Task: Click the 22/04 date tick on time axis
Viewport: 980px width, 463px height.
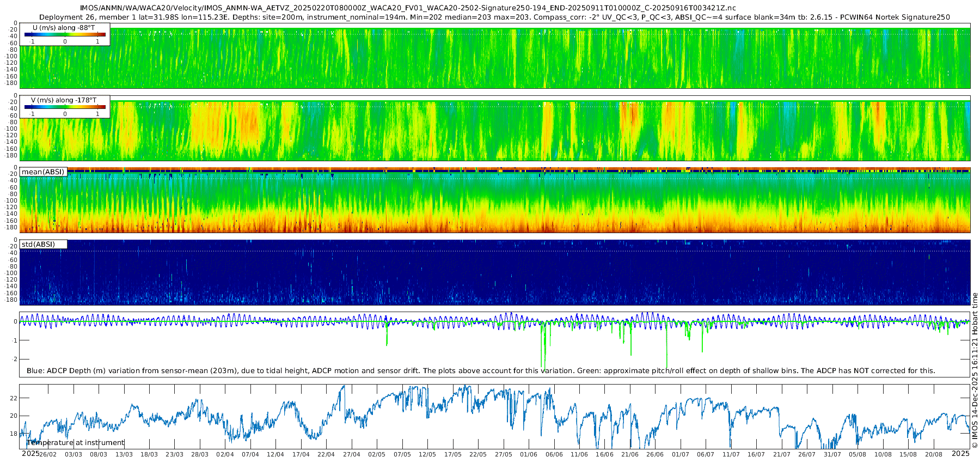Action: click(326, 454)
